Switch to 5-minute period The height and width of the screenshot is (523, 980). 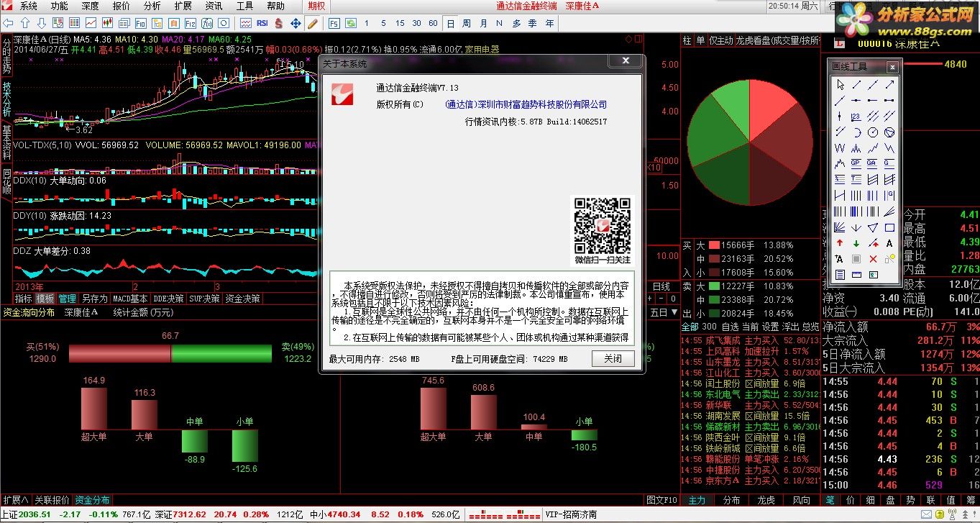pos(383,23)
